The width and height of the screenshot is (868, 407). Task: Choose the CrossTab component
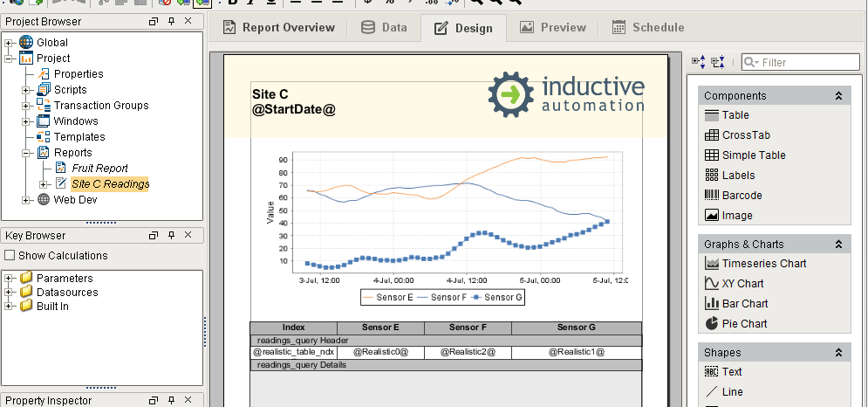pos(745,135)
